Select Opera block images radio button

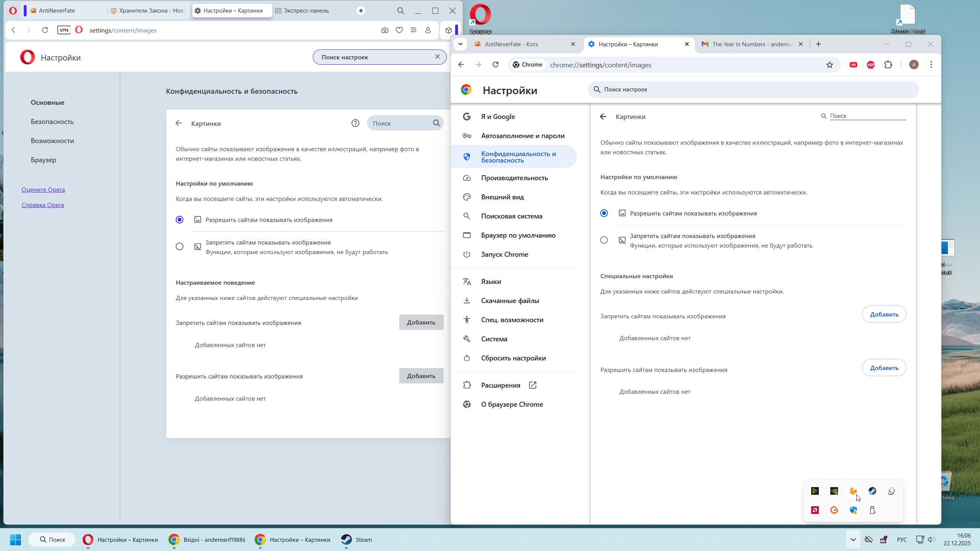pyautogui.click(x=180, y=247)
